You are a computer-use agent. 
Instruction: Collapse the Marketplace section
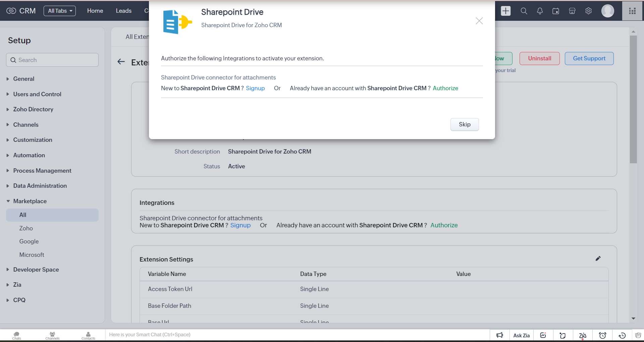pos(30,201)
